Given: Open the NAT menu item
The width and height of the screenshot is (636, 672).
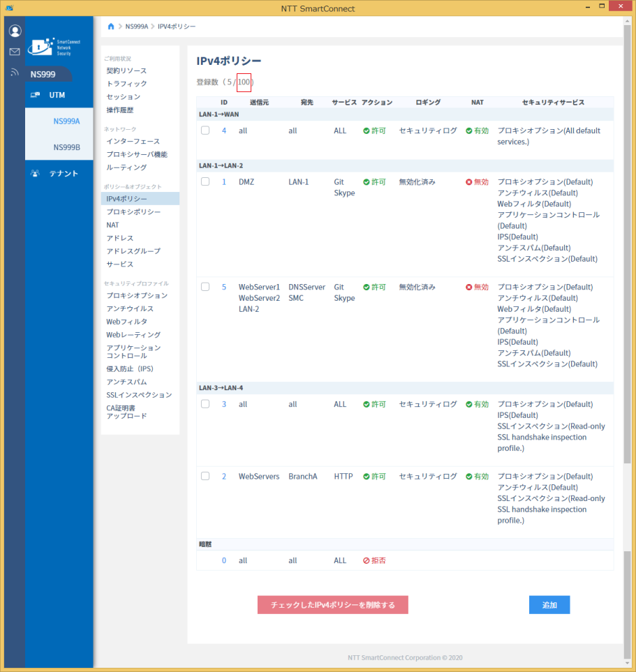Looking at the screenshot, I should pos(113,225).
